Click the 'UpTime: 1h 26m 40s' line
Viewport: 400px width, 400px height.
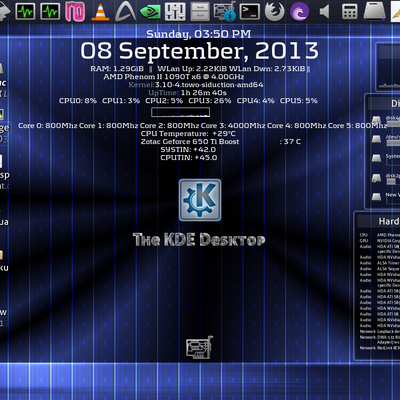(x=187, y=93)
